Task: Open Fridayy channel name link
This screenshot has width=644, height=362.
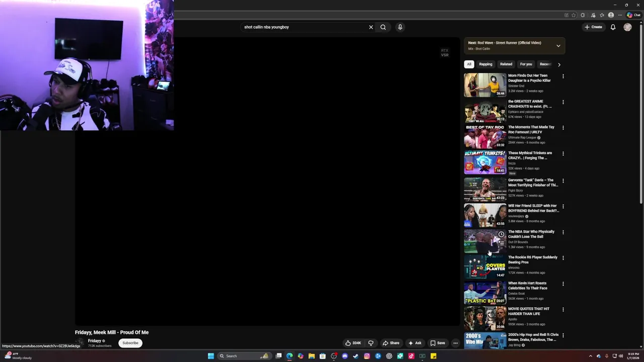Action: pyautogui.click(x=95, y=341)
